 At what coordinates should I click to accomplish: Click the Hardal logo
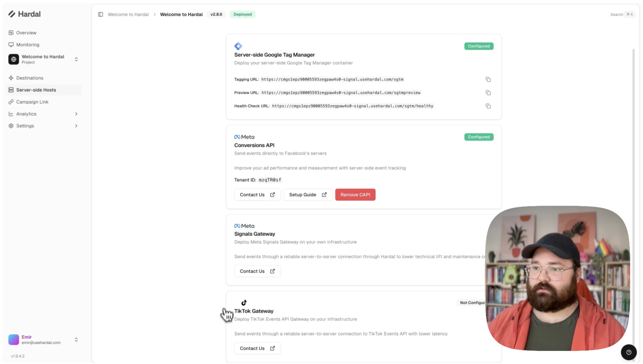pyautogui.click(x=24, y=14)
